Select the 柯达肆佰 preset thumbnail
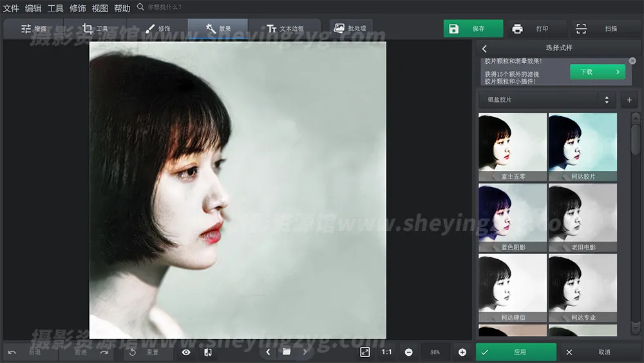This screenshot has height=363, width=644. pyautogui.click(x=513, y=288)
